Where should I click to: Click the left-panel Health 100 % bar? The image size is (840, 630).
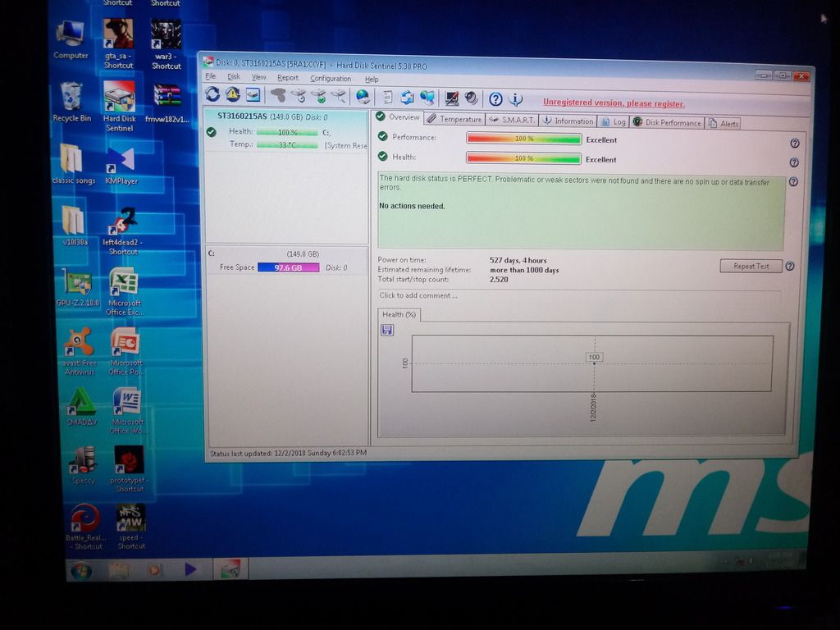pos(287,132)
